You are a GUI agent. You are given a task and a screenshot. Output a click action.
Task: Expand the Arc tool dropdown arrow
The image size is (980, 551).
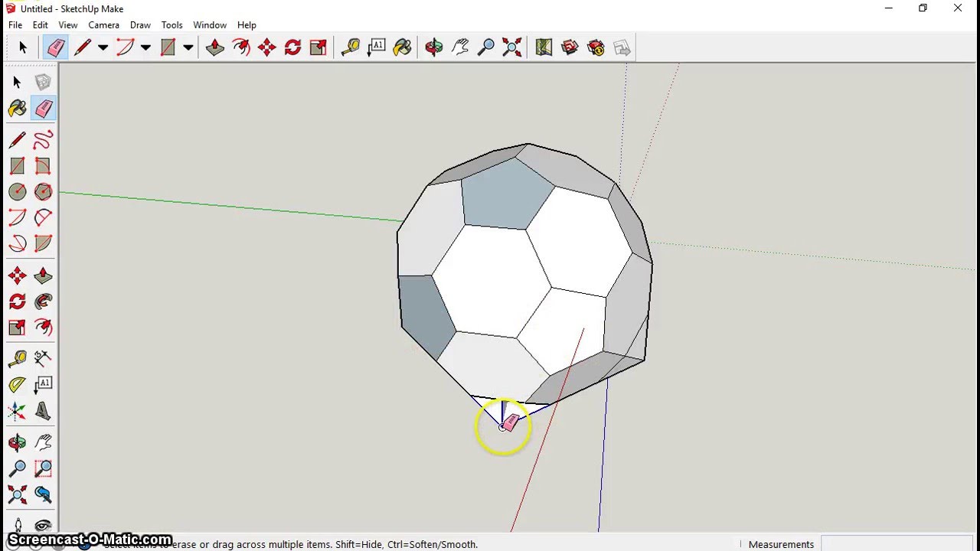click(x=145, y=47)
